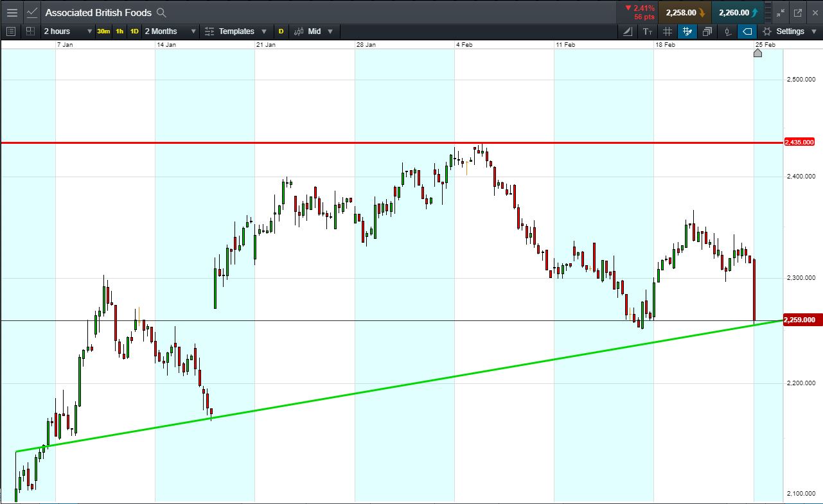Image resolution: width=823 pixels, height=504 pixels.
Task: Click the 7 Jan date label
Action: click(x=65, y=44)
